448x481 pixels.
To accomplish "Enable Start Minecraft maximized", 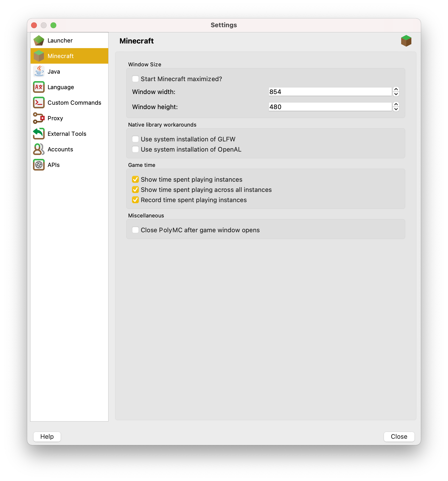I will (135, 79).
